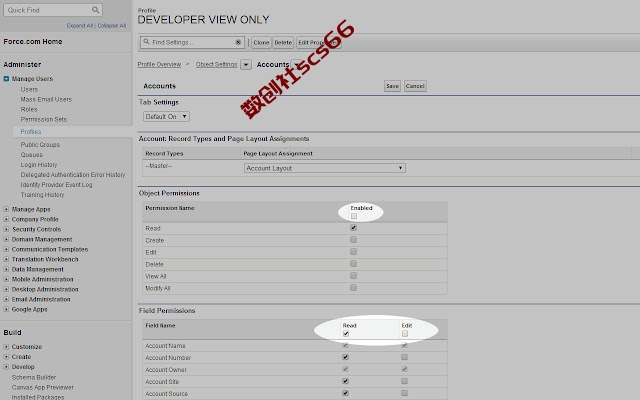Viewport: 640px width, 400px height.
Task: Toggle the Read column header checkbox
Action: tap(346, 333)
